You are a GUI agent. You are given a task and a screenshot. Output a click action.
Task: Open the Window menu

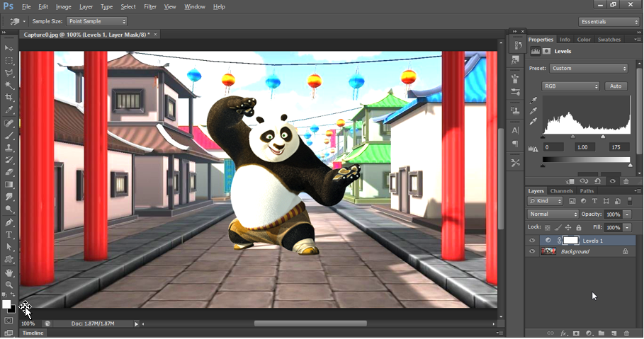coord(195,6)
